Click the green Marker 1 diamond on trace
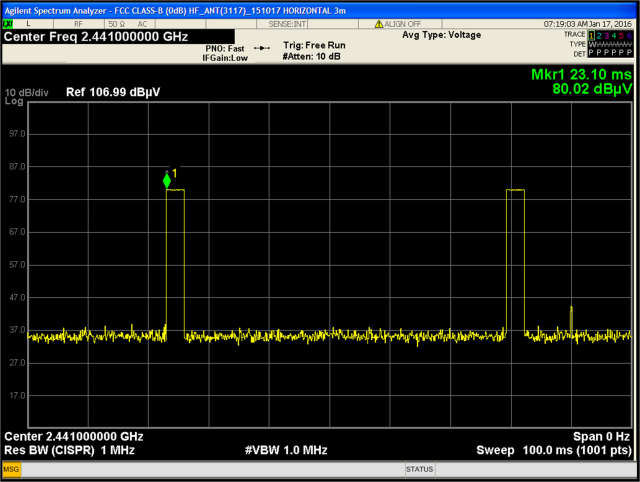The width and height of the screenshot is (640, 482). [167, 180]
